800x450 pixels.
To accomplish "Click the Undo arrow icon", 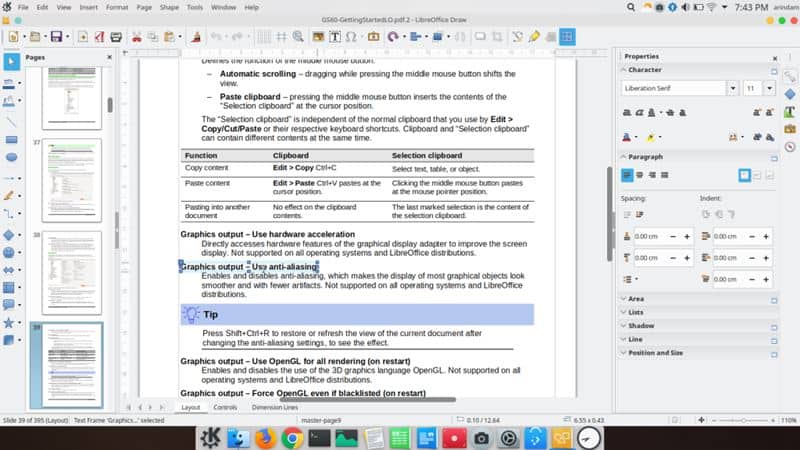I will [216, 37].
